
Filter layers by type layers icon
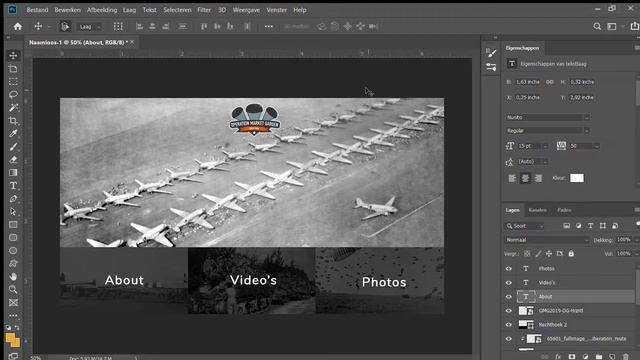pyautogui.click(x=591, y=226)
